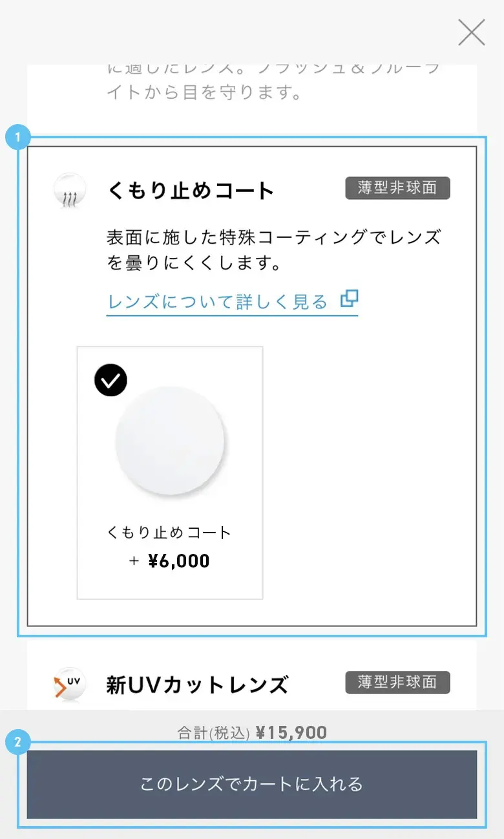This screenshot has height=839, width=504.
Task: Click the 合計(税込) label
Action: pos(213,733)
